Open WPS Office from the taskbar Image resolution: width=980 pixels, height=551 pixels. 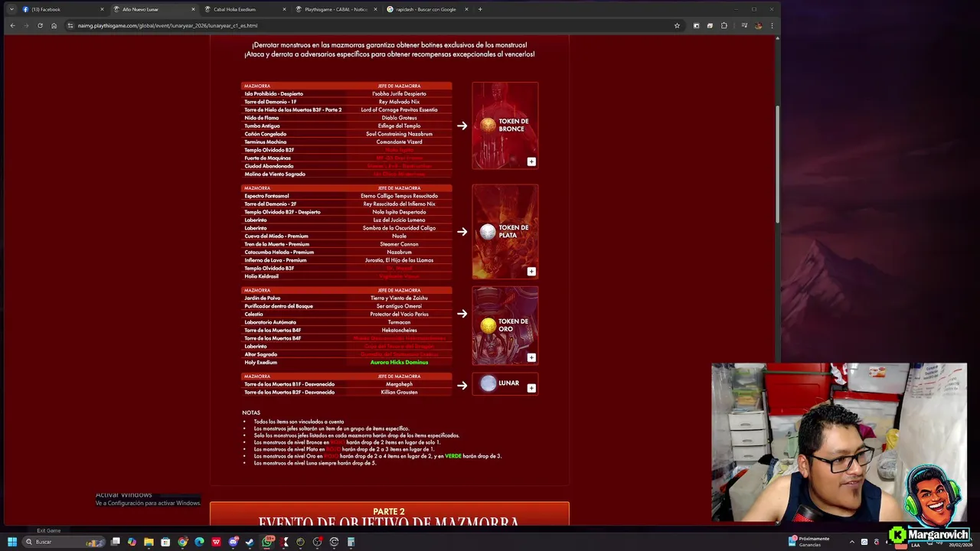[x=216, y=542]
